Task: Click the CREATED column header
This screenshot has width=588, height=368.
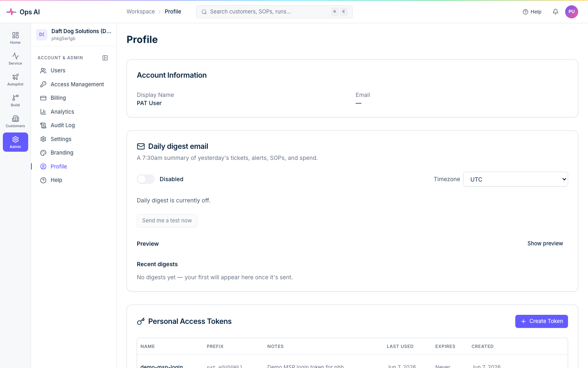Action: [x=483, y=346]
